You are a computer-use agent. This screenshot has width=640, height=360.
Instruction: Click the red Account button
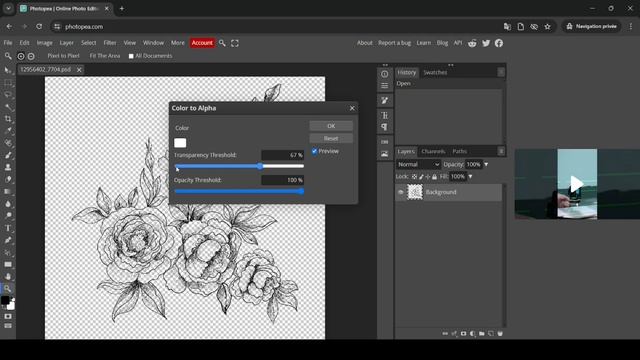pyautogui.click(x=202, y=43)
